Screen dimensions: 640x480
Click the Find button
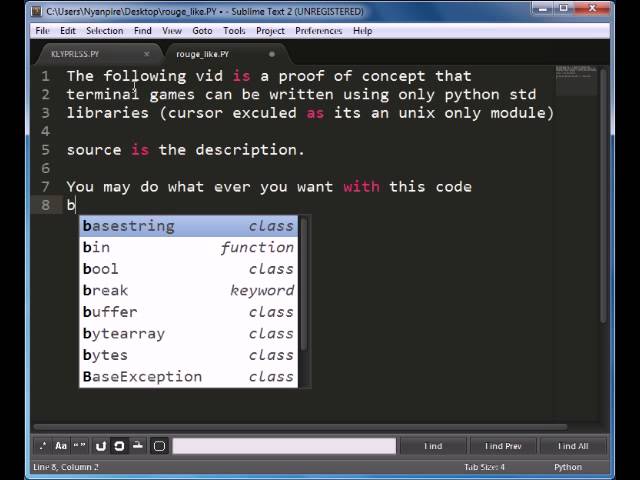(433, 446)
